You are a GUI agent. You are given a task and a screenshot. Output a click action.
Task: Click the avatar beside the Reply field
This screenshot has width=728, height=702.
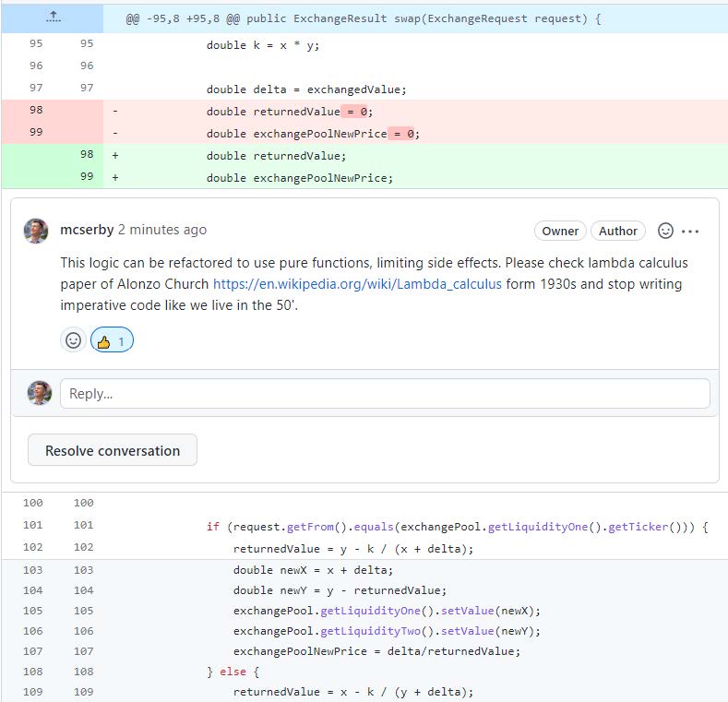(40, 393)
